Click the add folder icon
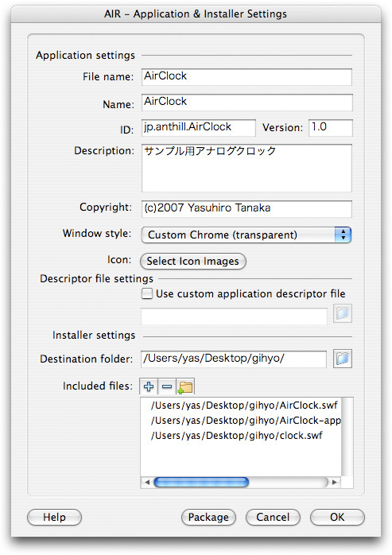The width and height of the screenshot is (392, 555). tap(185, 386)
